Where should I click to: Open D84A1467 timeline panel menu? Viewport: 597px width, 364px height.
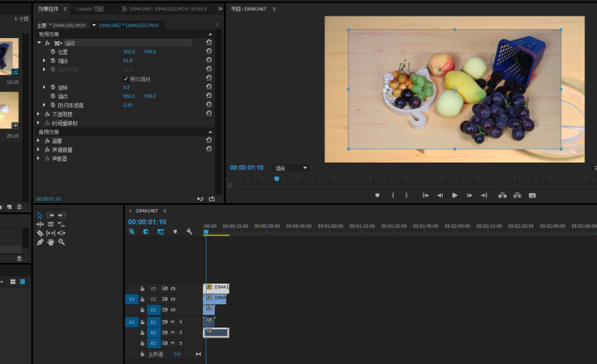tap(165, 211)
